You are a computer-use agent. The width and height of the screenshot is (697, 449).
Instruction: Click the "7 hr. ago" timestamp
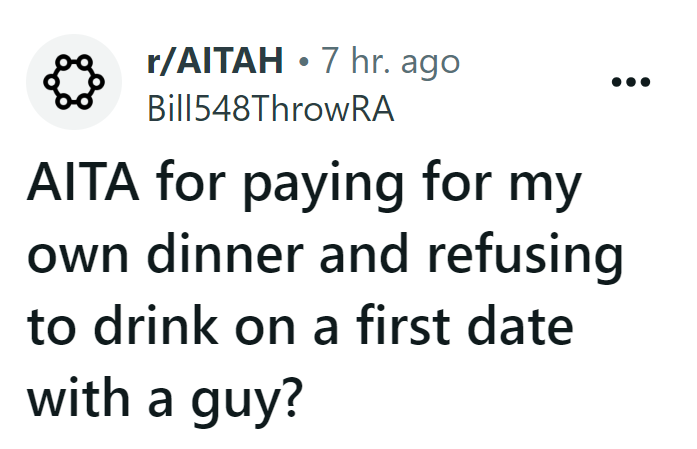click(391, 62)
